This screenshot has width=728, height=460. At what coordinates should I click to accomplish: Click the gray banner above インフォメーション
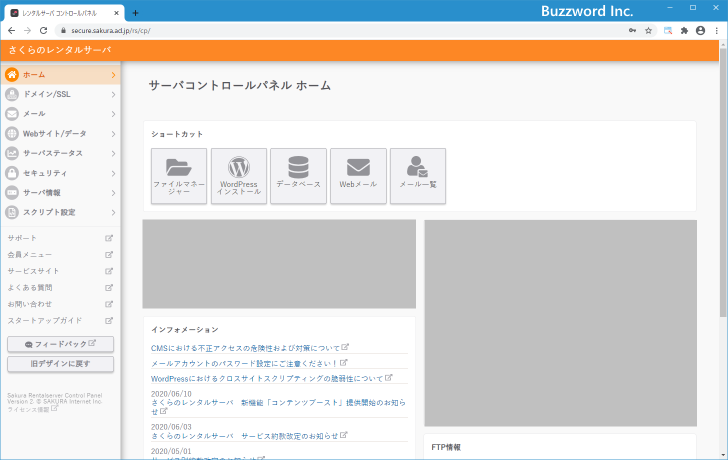click(x=279, y=264)
